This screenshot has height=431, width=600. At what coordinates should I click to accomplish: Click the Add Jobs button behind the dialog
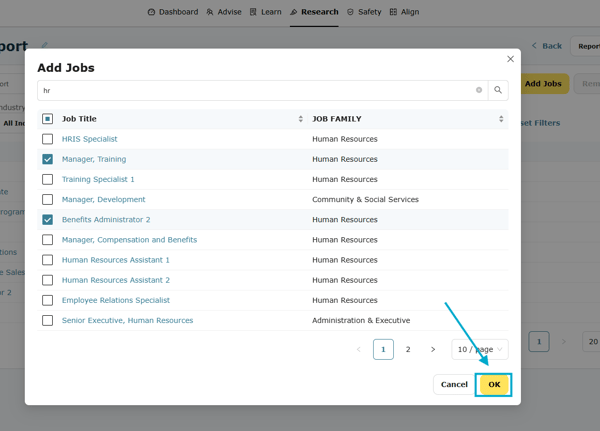(x=543, y=83)
